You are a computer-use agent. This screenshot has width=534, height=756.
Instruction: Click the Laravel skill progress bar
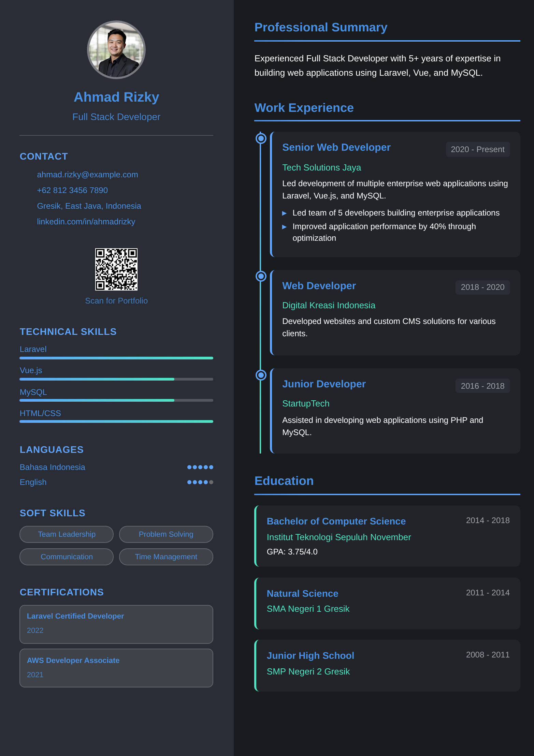point(116,358)
